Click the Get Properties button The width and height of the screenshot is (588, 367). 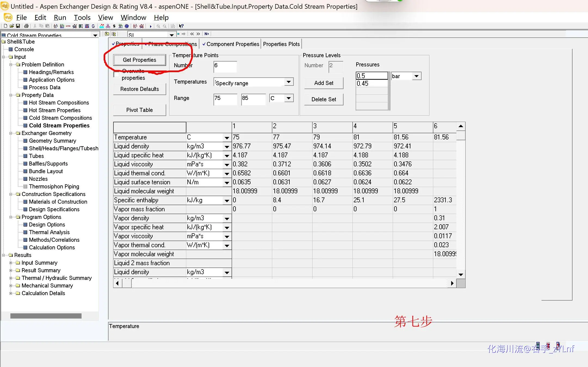coord(140,60)
